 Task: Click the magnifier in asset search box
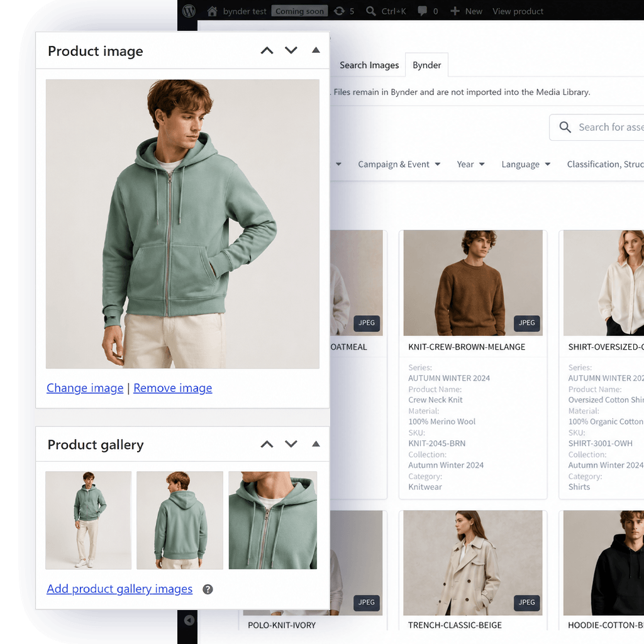(x=565, y=127)
